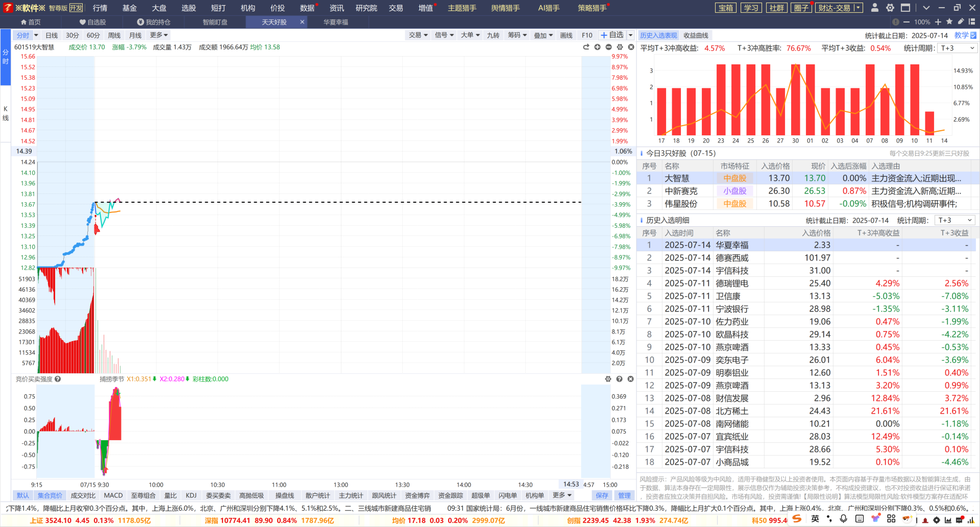Click the chart redo arrow icon
Image resolution: width=980 pixels, height=527 pixels.
click(x=586, y=47)
